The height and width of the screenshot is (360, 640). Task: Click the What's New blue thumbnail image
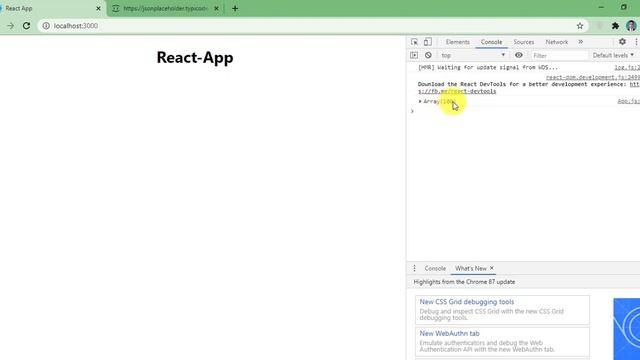pos(627,329)
